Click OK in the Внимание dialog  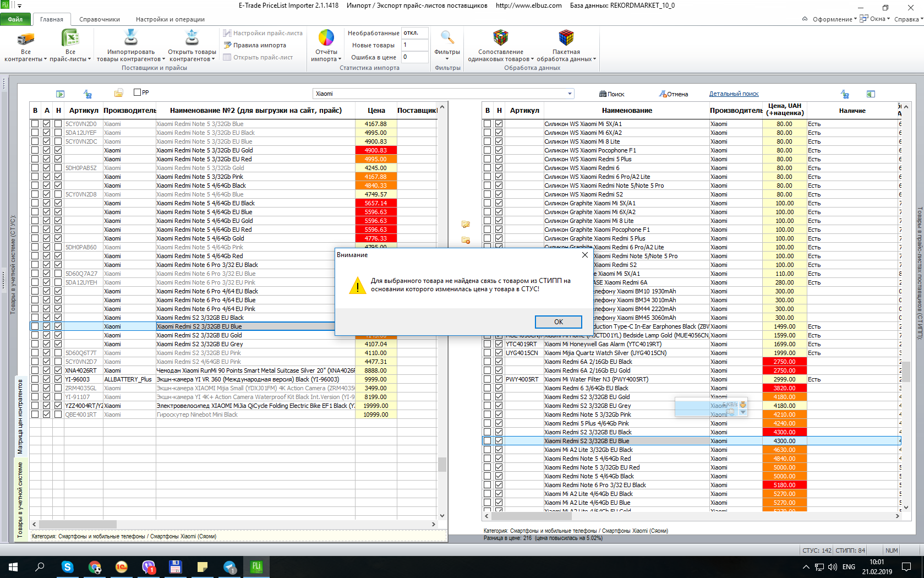559,322
